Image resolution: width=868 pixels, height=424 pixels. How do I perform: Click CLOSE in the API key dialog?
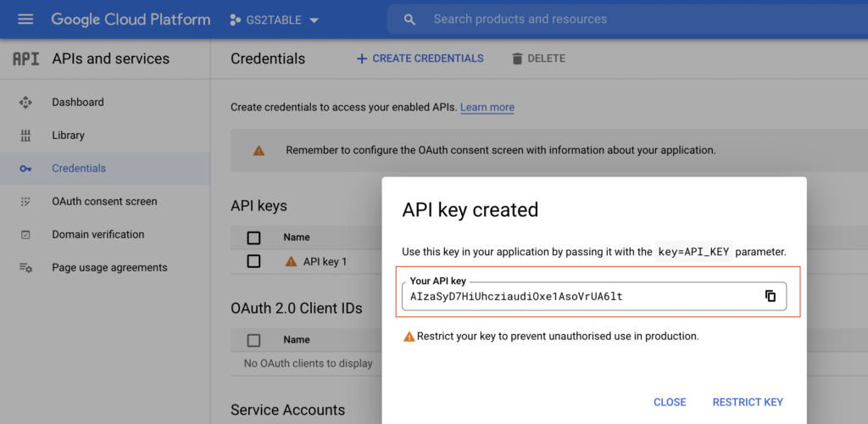pyautogui.click(x=670, y=402)
